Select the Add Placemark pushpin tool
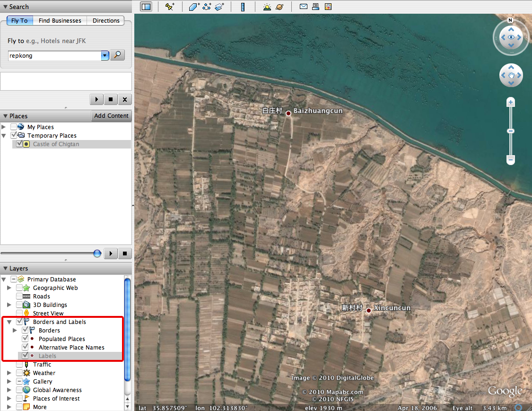This screenshot has height=411, width=532. point(169,6)
